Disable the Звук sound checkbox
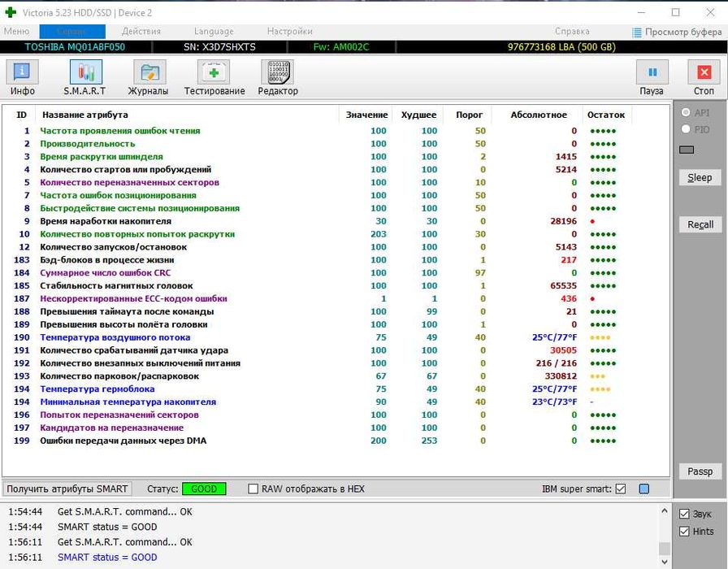Image resolution: width=728 pixels, height=569 pixels. tap(684, 515)
